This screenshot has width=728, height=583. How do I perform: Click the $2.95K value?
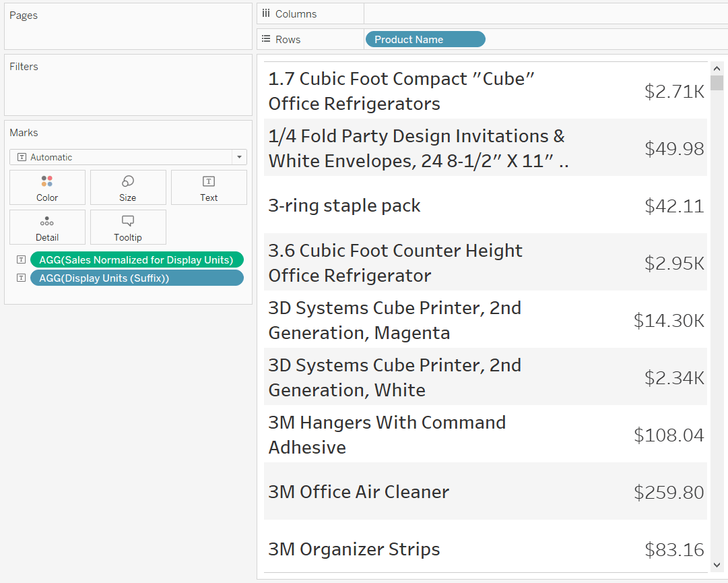pyautogui.click(x=674, y=264)
